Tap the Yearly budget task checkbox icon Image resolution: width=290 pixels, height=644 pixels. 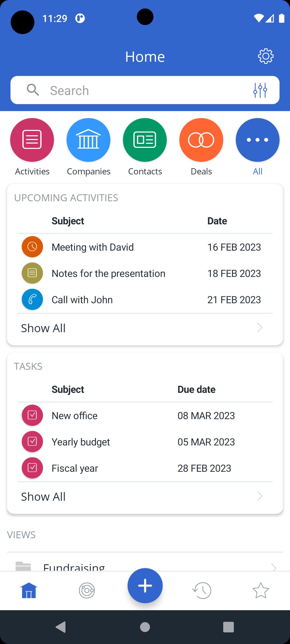[x=32, y=442]
